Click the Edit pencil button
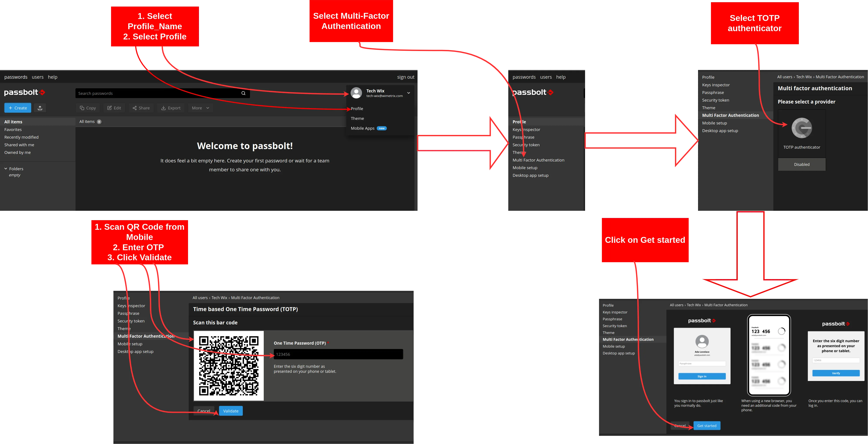The image size is (868, 444). pos(114,108)
